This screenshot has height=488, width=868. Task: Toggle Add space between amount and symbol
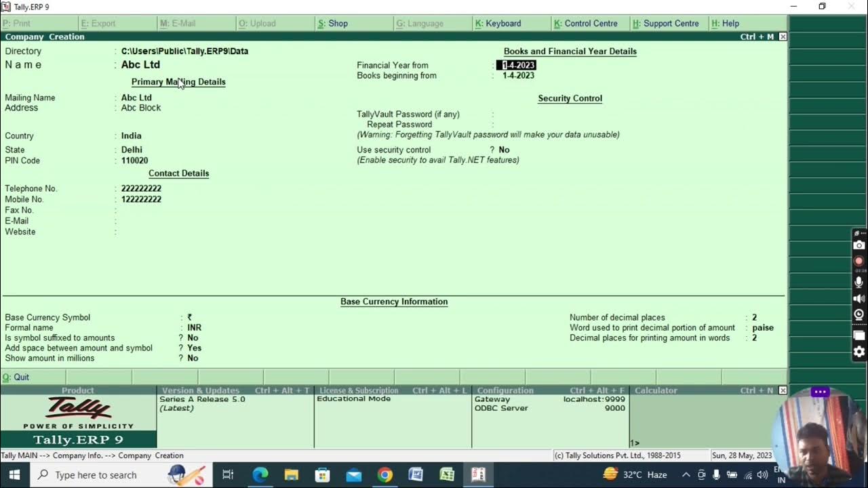click(x=194, y=348)
